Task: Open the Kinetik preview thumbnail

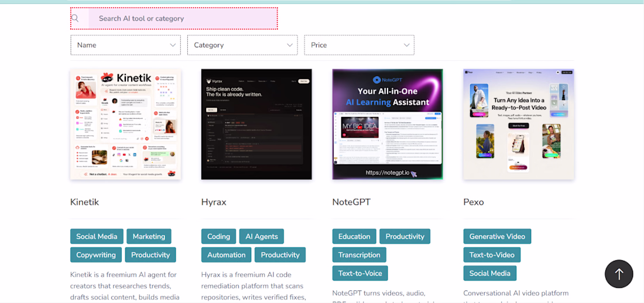Action: pos(126,125)
